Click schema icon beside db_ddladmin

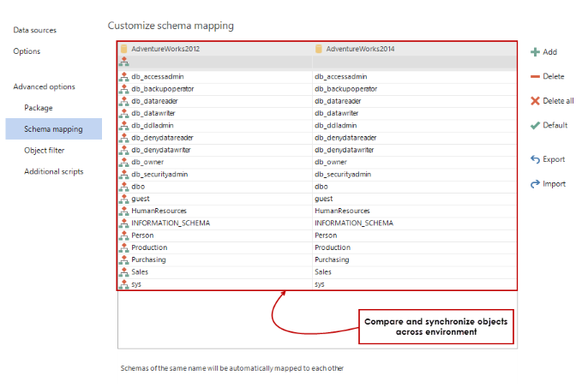pyautogui.click(x=123, y=126)
